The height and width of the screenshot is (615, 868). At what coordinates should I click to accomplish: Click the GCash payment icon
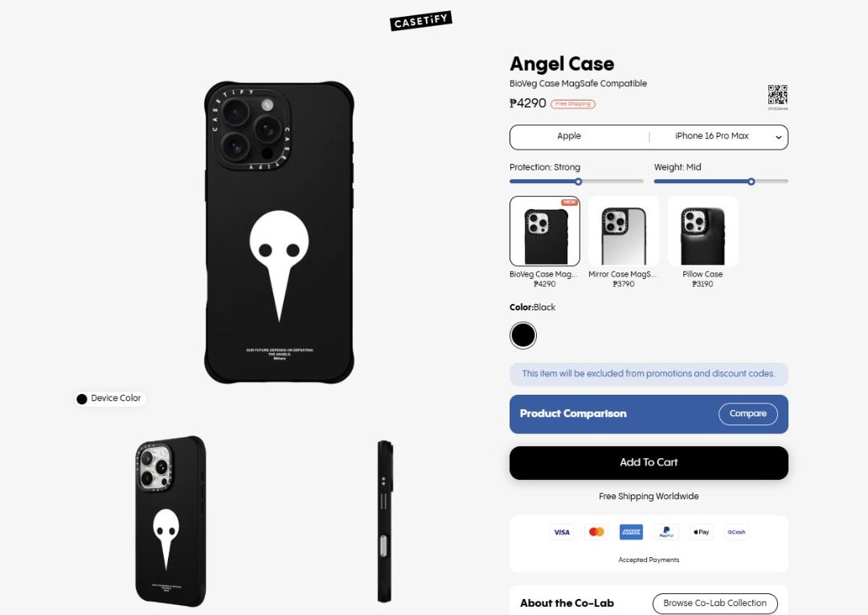click(736, 532)
